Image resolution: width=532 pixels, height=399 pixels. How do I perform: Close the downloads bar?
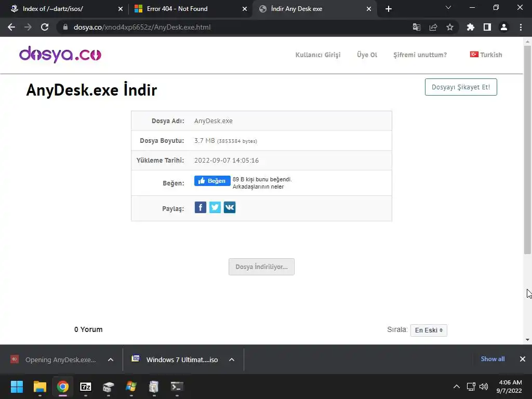[523, 359]
